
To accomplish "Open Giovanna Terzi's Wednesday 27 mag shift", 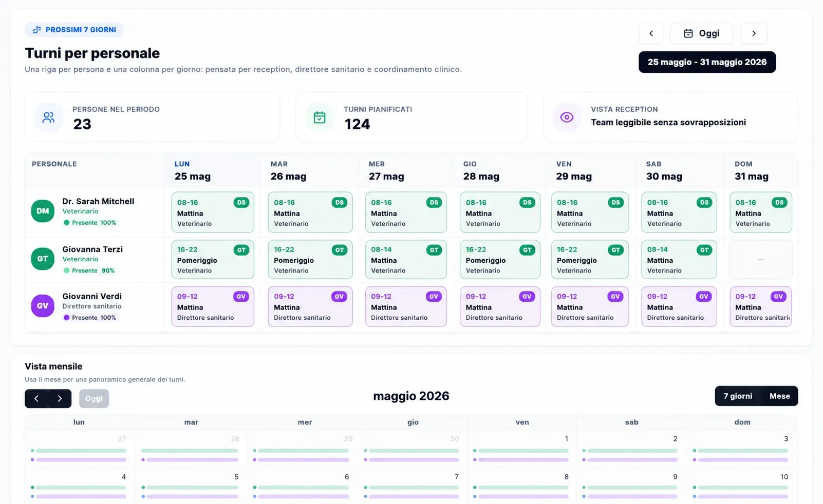I will pos(406,259).
